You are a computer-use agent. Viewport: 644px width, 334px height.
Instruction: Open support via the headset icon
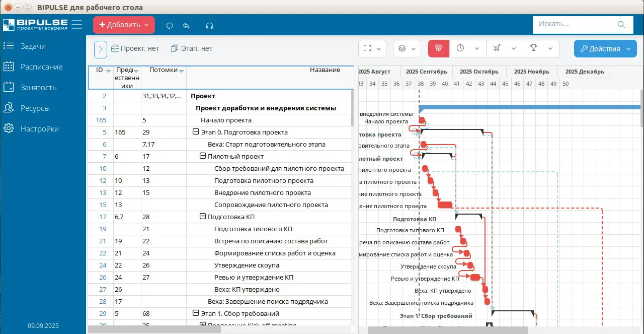(x=210, y=25)
